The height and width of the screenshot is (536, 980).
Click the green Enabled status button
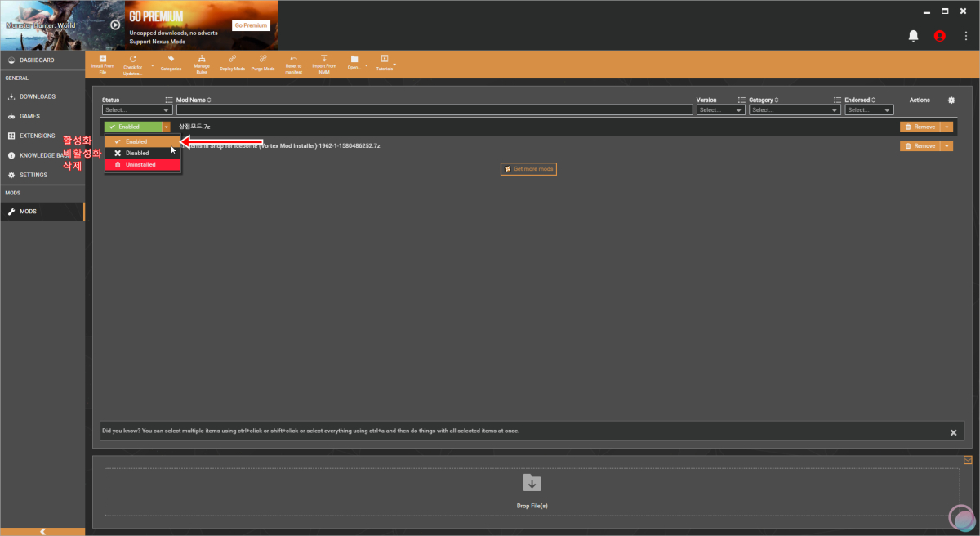[133, 127]
